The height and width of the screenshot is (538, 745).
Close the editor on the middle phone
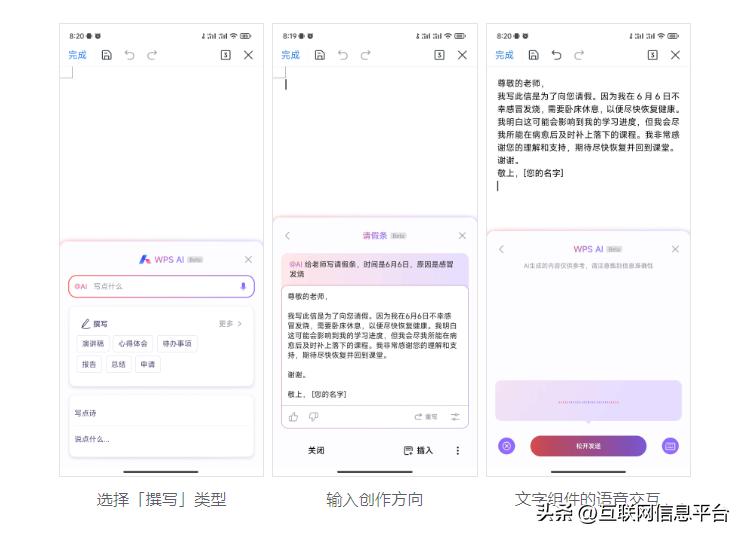(x=462, y=55)
